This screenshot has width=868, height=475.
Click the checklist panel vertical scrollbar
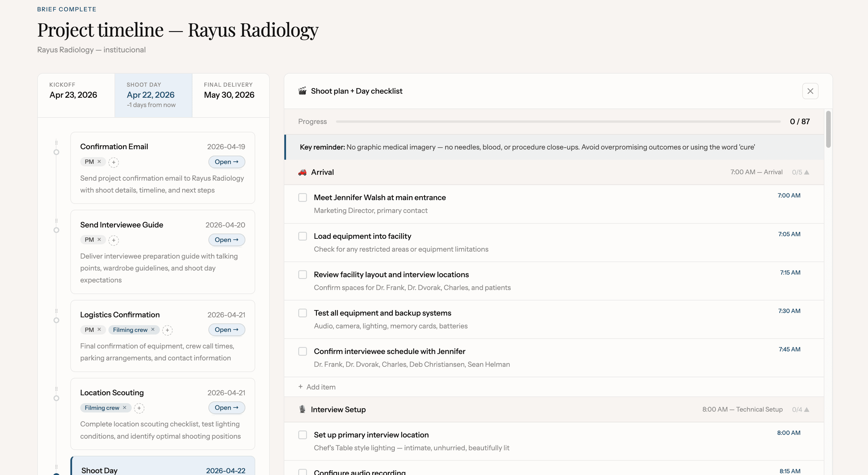pos(828,129)
